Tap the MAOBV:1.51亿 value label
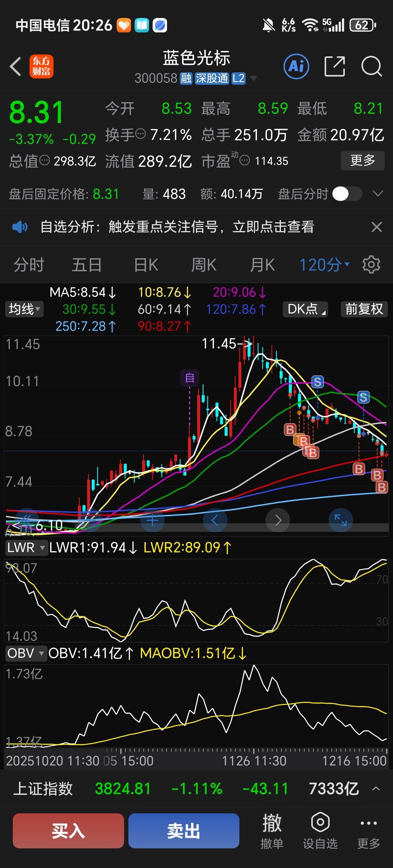Image resolution: width=393 pixels, height=868 pixels. coord(193,653)
